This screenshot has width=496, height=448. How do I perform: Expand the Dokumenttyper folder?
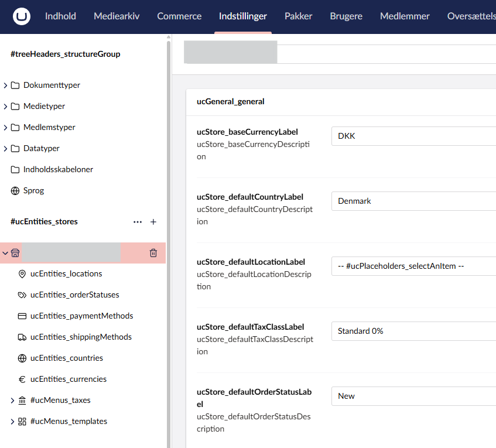point(6,86)
